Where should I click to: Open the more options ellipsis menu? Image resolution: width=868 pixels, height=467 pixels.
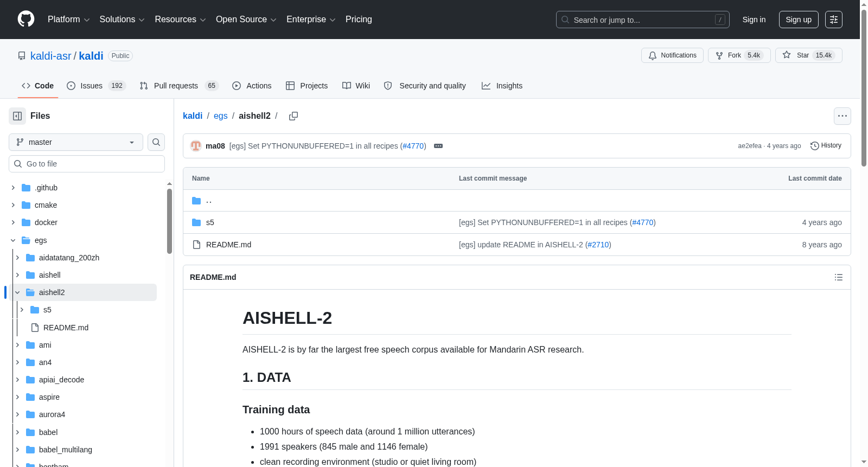pyautogui.click(x=843, y=116)
